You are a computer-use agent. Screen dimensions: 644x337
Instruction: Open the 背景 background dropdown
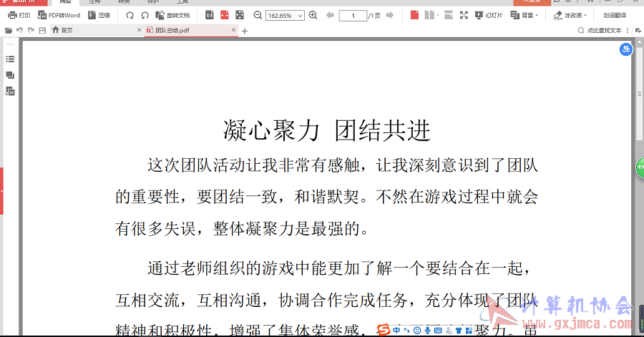(x=524, y=15)
